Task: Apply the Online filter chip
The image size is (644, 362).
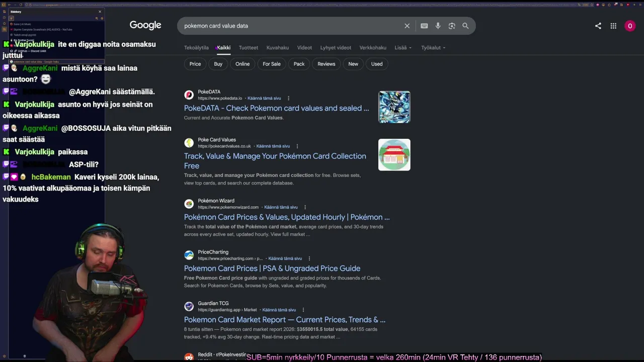Action: point(243,64)
